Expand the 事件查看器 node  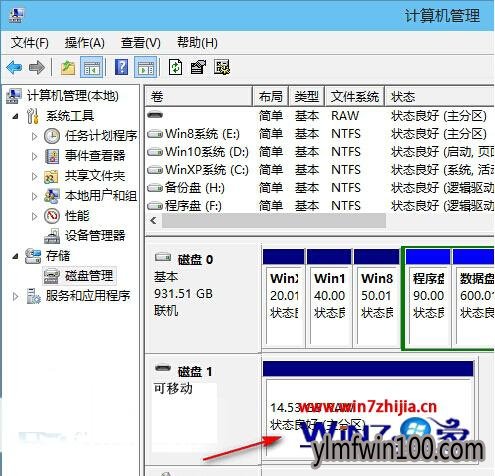coord(34,156)
